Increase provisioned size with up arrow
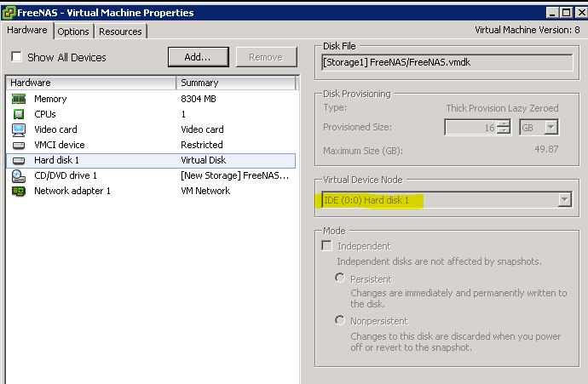This screenshot has width=588, height=384. pyautogui.click(x=504, y=123)
